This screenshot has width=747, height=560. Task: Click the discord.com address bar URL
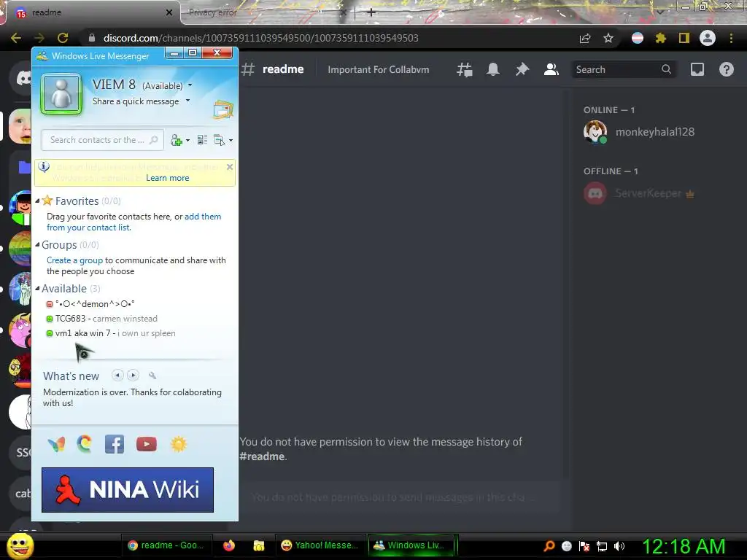click(260, 38)
